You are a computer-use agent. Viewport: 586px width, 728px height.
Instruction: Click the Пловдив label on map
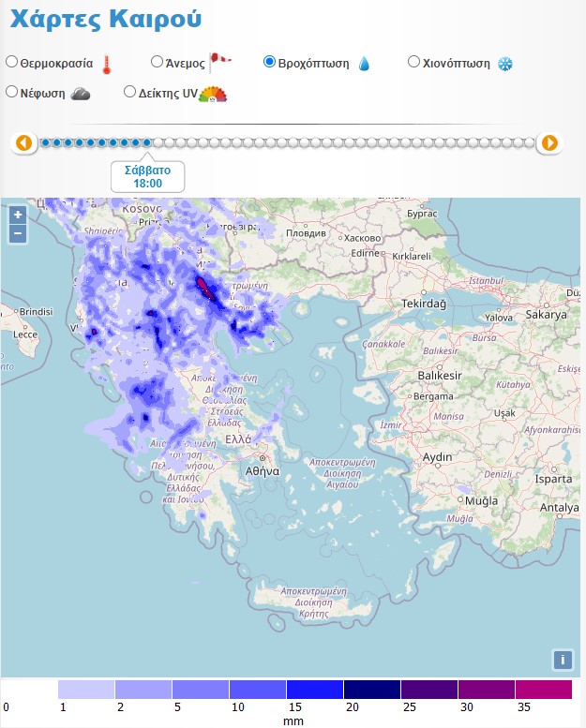(x=306, y=233)
